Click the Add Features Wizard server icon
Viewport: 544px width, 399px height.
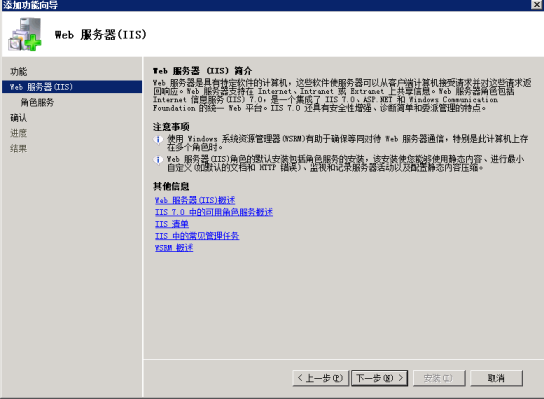[x=25, y=34]
